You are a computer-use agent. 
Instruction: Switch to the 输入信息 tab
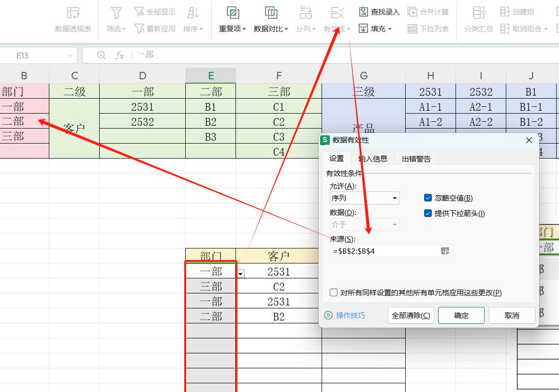pos(373,159)
